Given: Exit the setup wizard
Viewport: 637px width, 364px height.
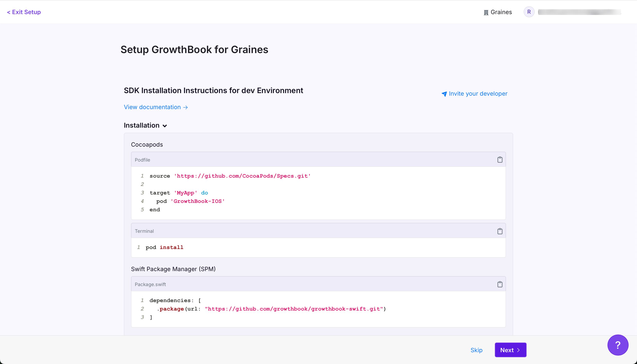Looking at the screenshot, I should tap(24, 12).
